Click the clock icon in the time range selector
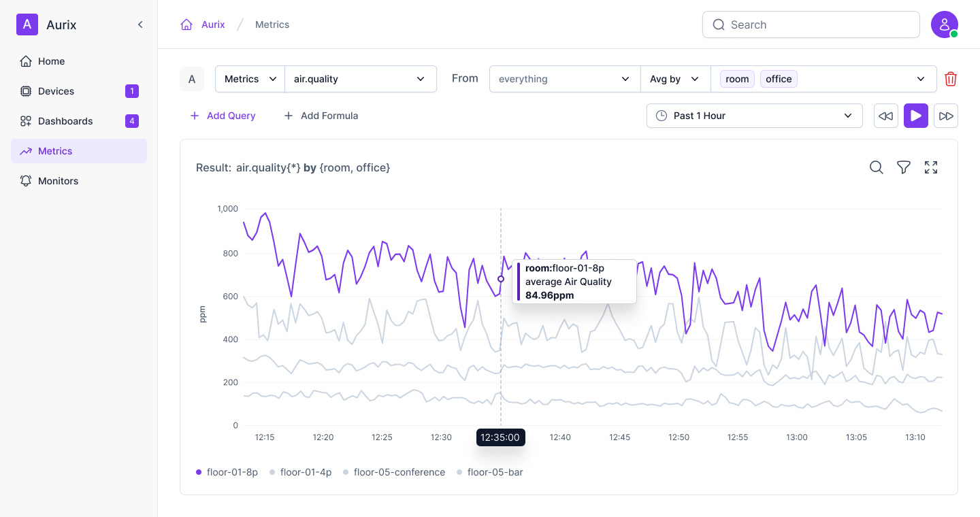980x517 pixels. coord(661,116)
